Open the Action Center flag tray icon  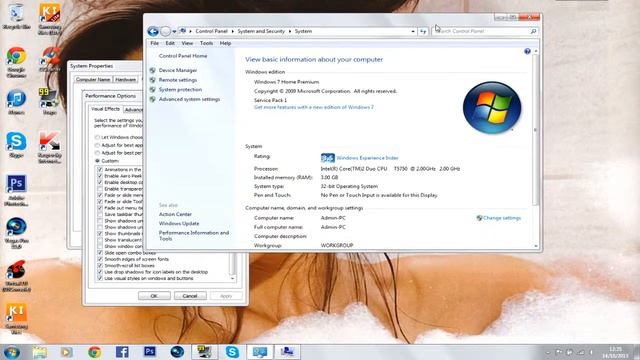tap(559, 352)
